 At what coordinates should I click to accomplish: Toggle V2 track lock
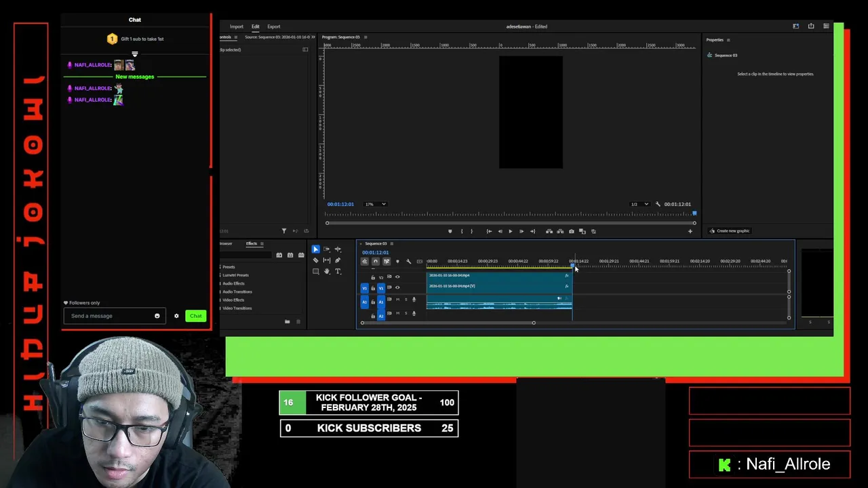tap(373, 277)
